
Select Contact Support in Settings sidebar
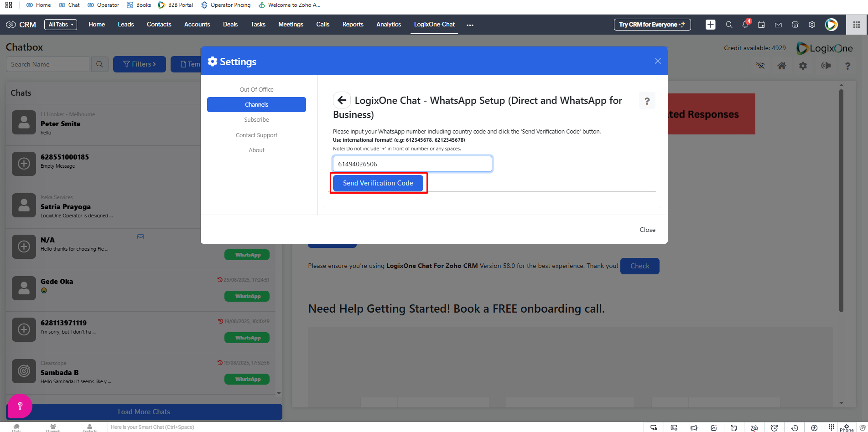pyautogui.click(x=256, y=135)
